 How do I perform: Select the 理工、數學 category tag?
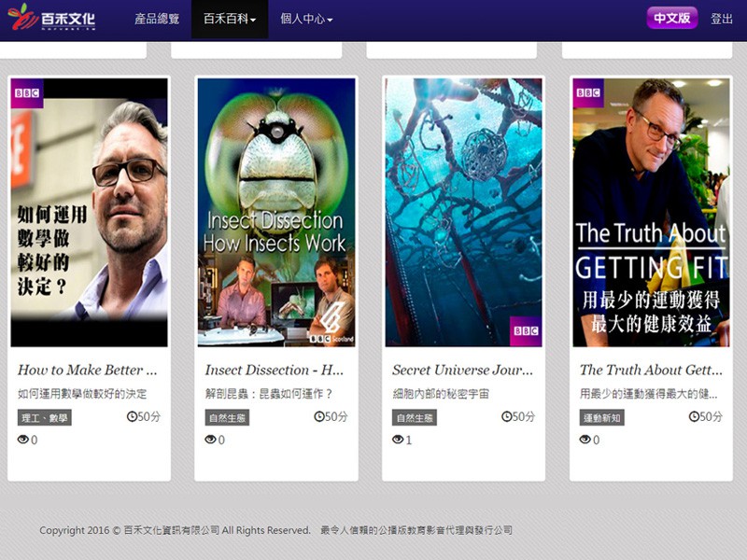45,417
